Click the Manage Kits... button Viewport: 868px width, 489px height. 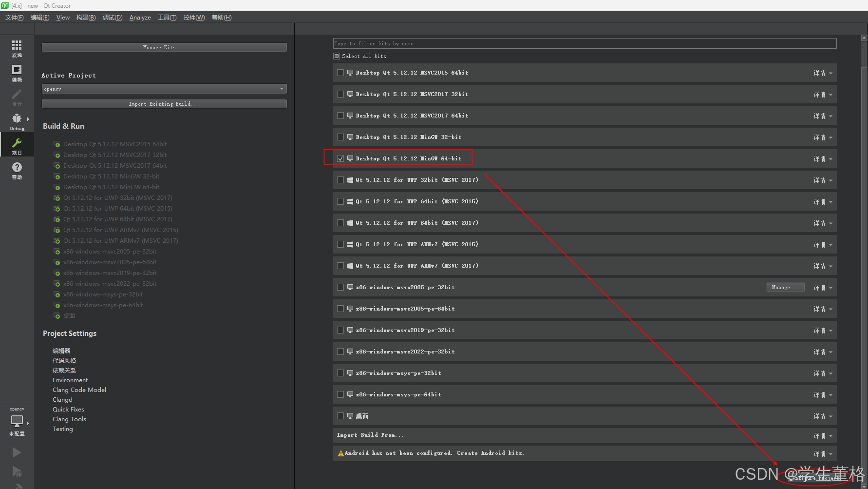click(164, 47)
